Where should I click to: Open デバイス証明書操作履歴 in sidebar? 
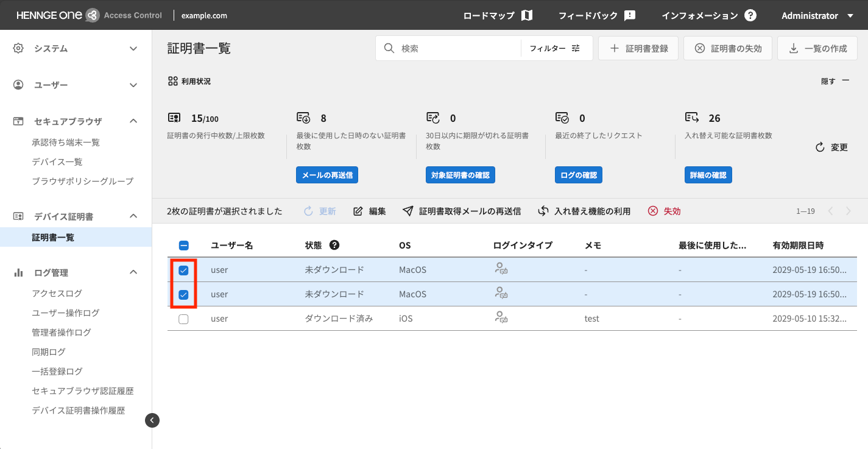coord(79,411)
